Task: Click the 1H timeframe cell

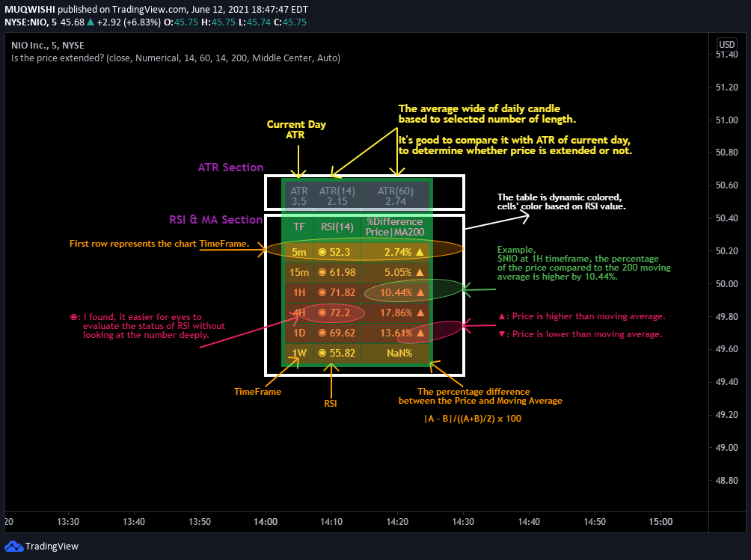Action: pos(299,292)
